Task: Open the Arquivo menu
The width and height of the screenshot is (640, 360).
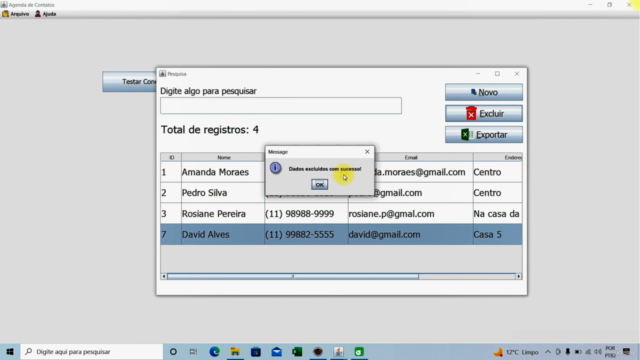Action: pos(16,14)
